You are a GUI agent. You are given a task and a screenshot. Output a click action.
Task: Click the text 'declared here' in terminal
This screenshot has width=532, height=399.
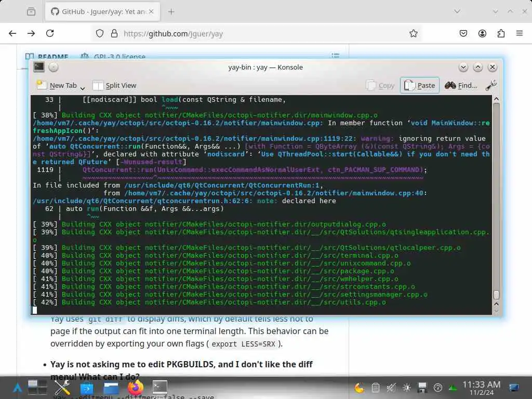point(309,201)
